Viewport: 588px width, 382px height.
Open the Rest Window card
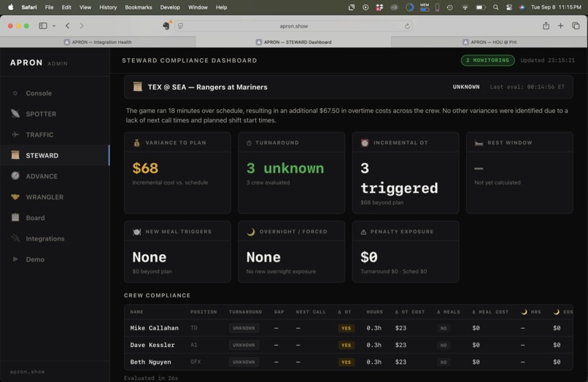tap(519, 173)
